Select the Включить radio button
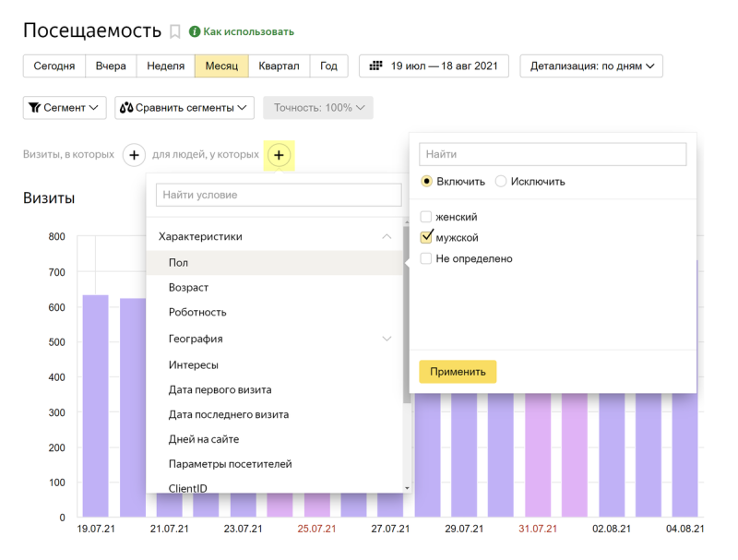This screenshot has width=738, height=560. 426,181
